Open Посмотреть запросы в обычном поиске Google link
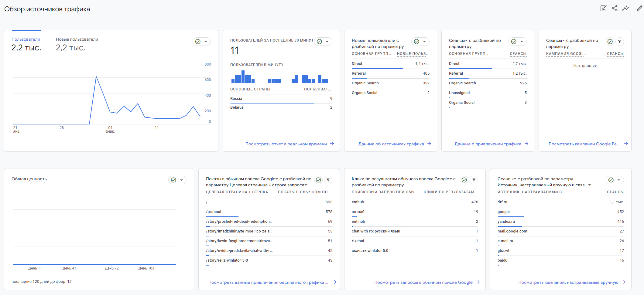The height and width of the screenshot is (295, 644). [427, 282]
